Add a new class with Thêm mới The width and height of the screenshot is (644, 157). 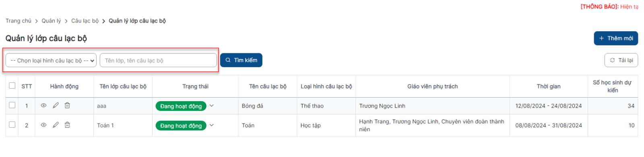click(x=616, y=38)
